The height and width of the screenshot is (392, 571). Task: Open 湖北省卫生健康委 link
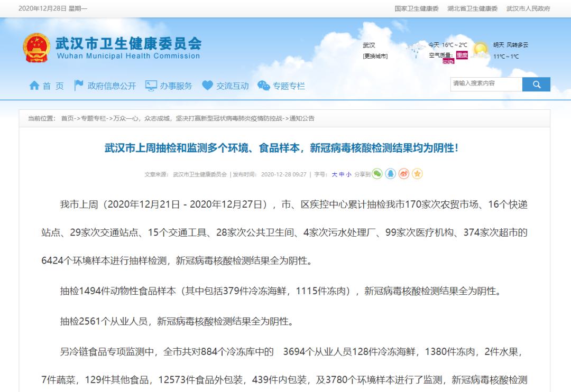click(x=472, y=8)
